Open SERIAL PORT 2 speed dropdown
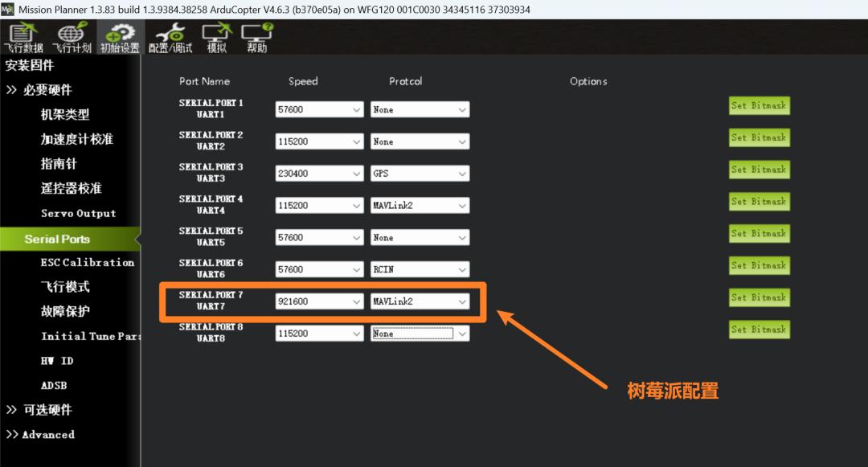The image size is (868, 467). (x=319, y=141)
